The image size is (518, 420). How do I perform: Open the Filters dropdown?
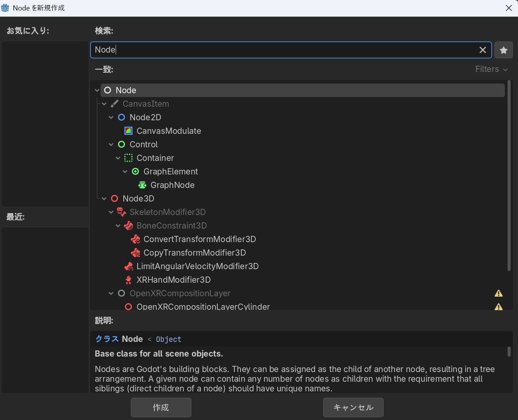coord(491,69)
